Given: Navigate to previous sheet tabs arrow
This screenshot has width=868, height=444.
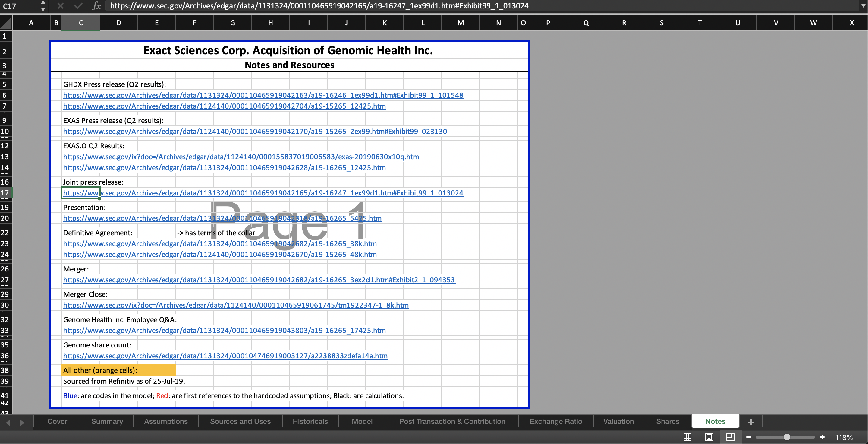Looking at the screenshot, I should [x=8, y=422].
